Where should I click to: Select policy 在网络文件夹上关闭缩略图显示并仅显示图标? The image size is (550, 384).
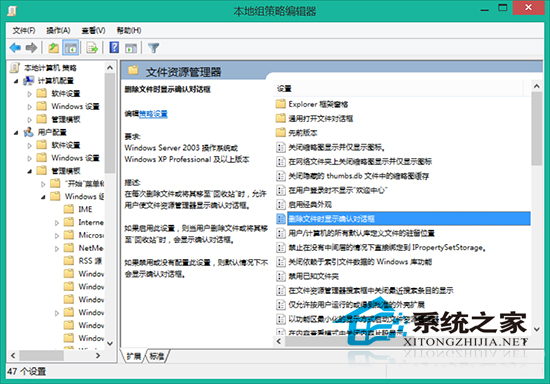click(354, 162)
